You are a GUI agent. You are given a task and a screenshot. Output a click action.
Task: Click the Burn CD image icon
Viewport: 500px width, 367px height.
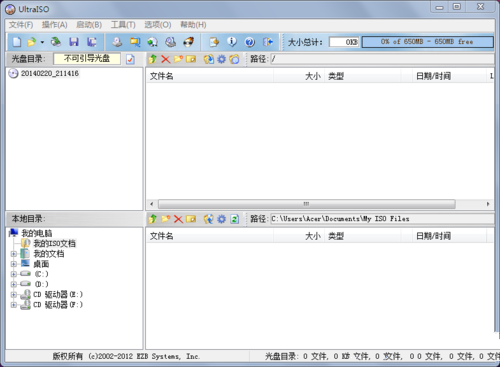[x=189, y=42]
